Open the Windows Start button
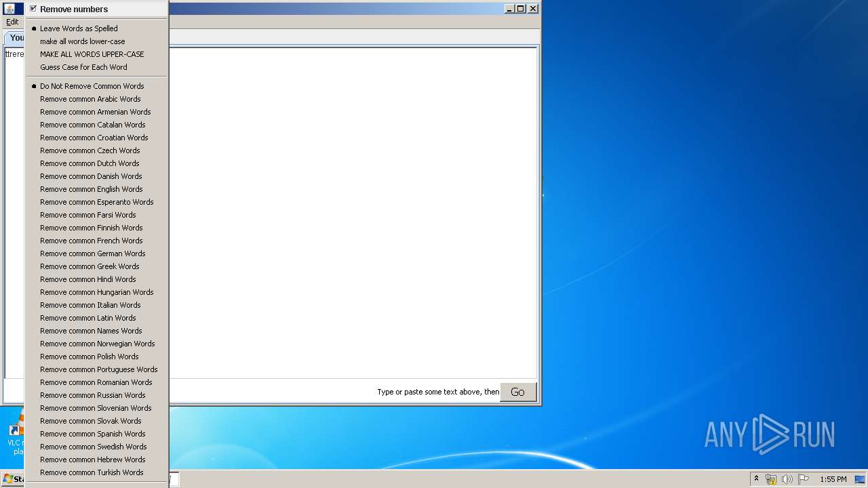Screen dimensions: 868x488 pos(13,479)
